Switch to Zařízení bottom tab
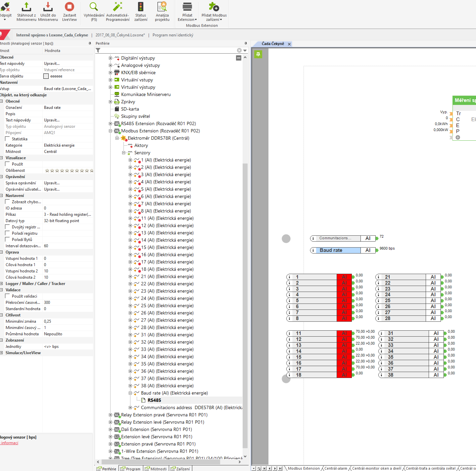This screenshot has height=471, width=476. pyautogui.click(x=180, y=469)
